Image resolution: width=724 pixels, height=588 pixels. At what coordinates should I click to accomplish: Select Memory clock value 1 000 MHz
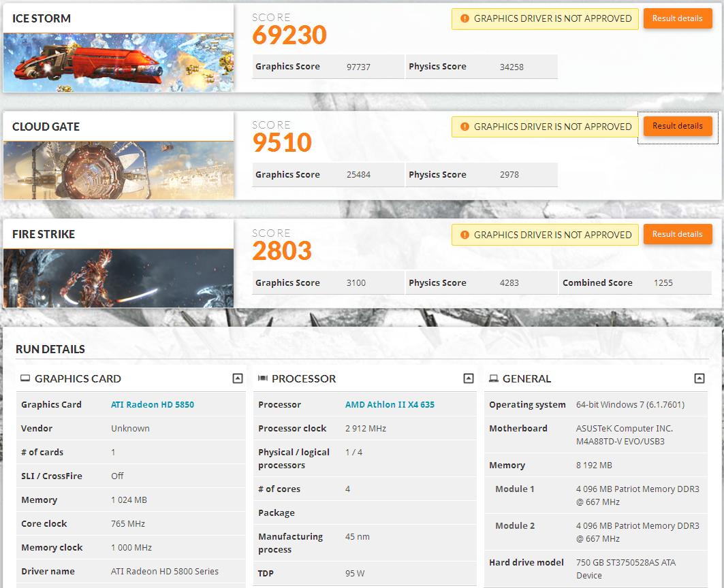[131, 548]
